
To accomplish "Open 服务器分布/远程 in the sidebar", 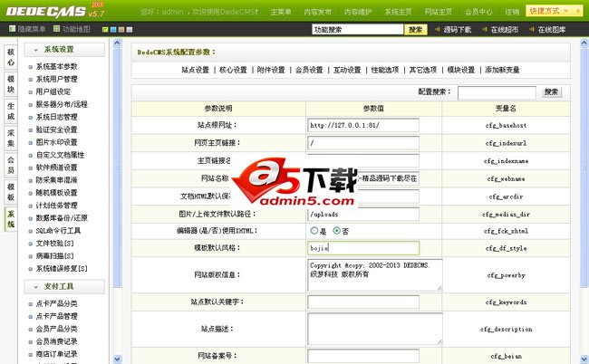I will point(62,104).
